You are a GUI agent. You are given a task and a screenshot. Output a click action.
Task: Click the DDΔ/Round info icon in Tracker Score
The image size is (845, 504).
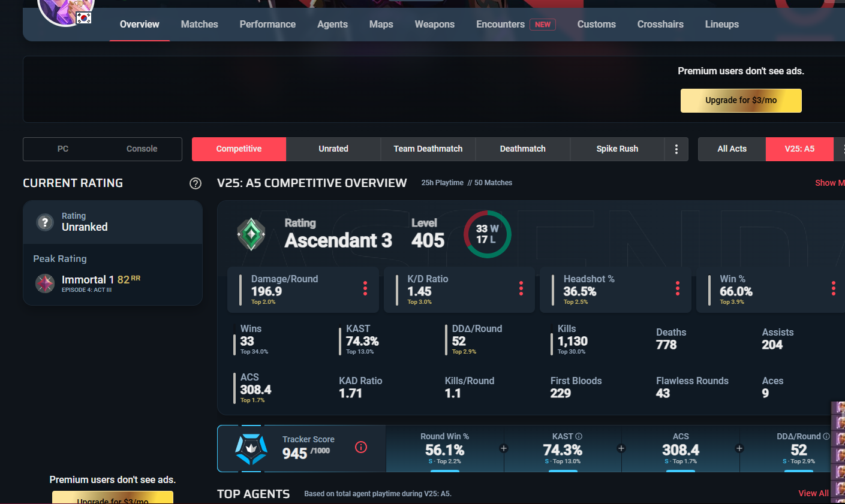click(826, 437)
